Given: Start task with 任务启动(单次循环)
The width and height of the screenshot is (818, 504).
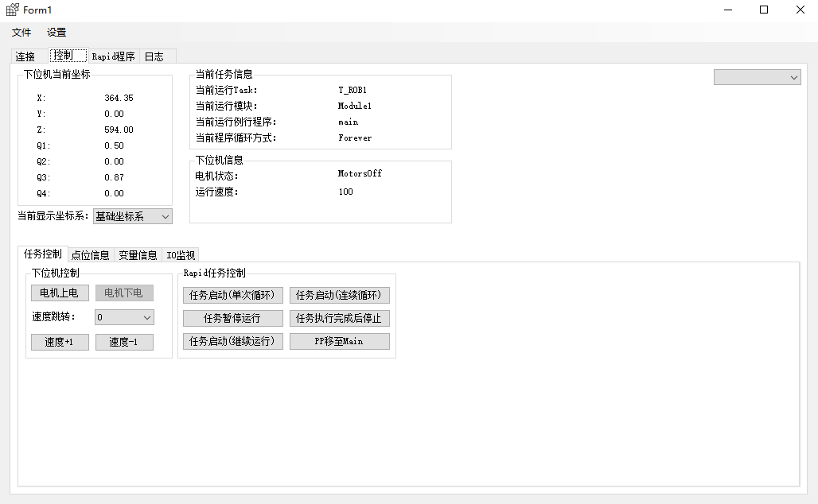Looking at the screenshot, I should [x=232, y=295].
